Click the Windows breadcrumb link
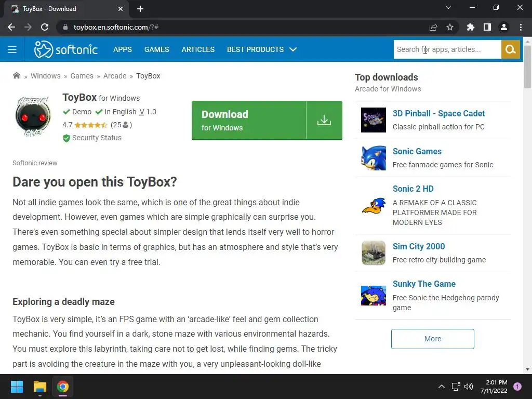Viewport: 532px width, 399px height. tap(46, 76)
